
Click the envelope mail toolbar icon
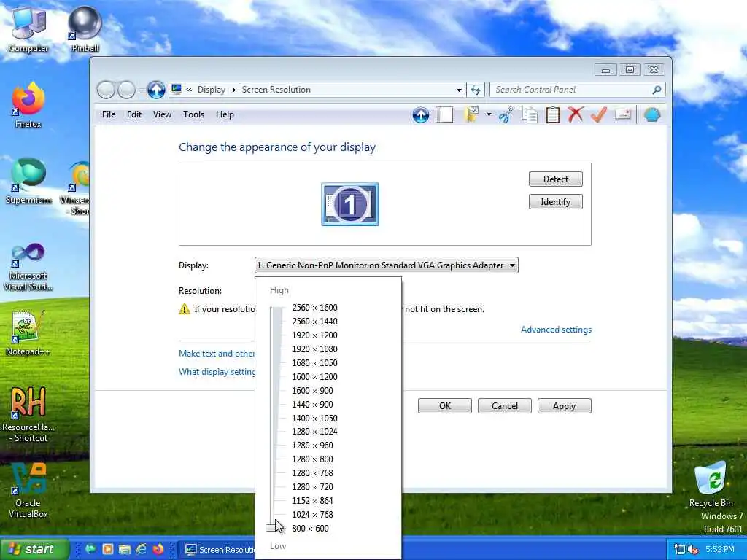(x=622, y=114)
